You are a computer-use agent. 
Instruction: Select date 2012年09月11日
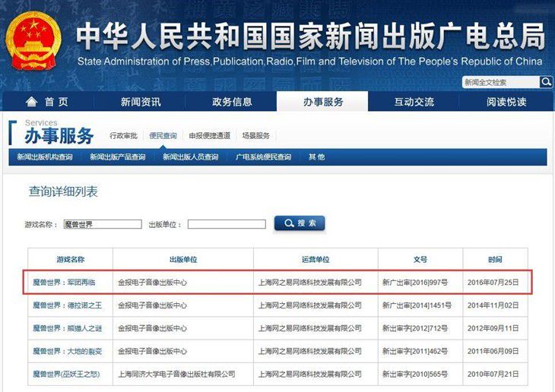click(493, 328)
